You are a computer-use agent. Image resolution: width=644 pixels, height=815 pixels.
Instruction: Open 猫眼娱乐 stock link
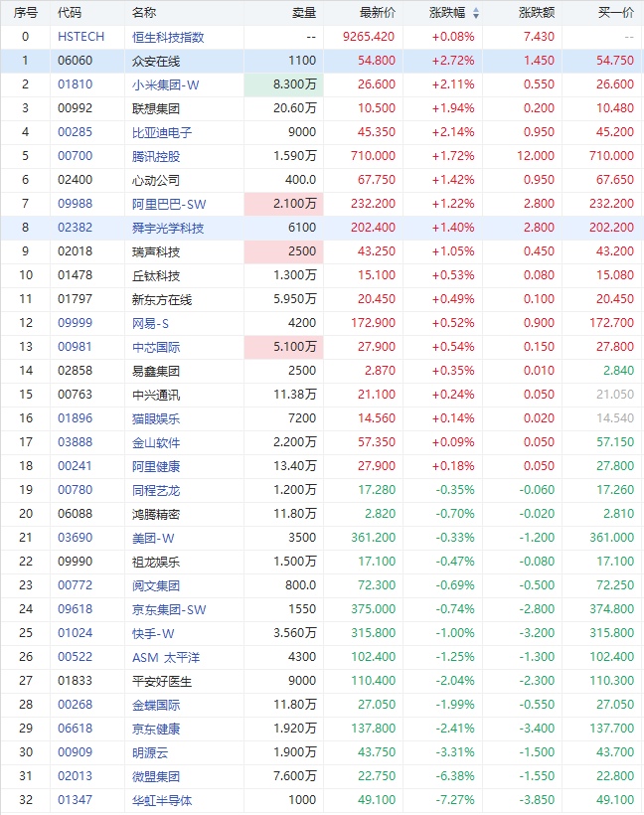coord(156,419)
